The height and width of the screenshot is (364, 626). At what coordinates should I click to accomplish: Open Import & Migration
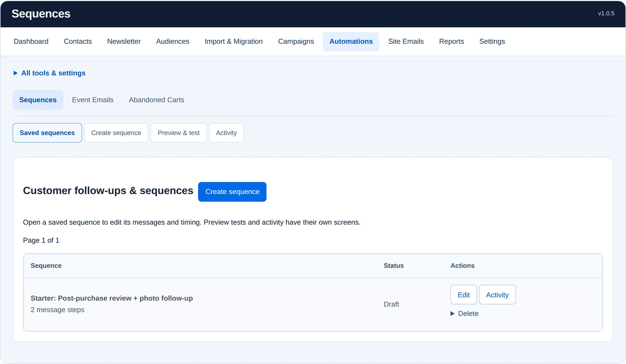click(234, 42)
